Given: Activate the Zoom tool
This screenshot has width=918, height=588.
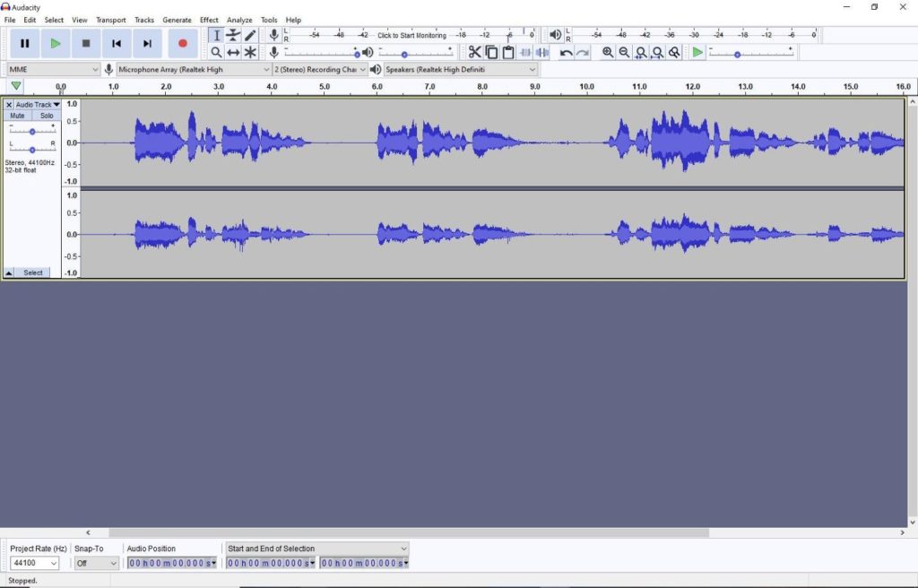Looking at the screenshot, I should 216,52.
